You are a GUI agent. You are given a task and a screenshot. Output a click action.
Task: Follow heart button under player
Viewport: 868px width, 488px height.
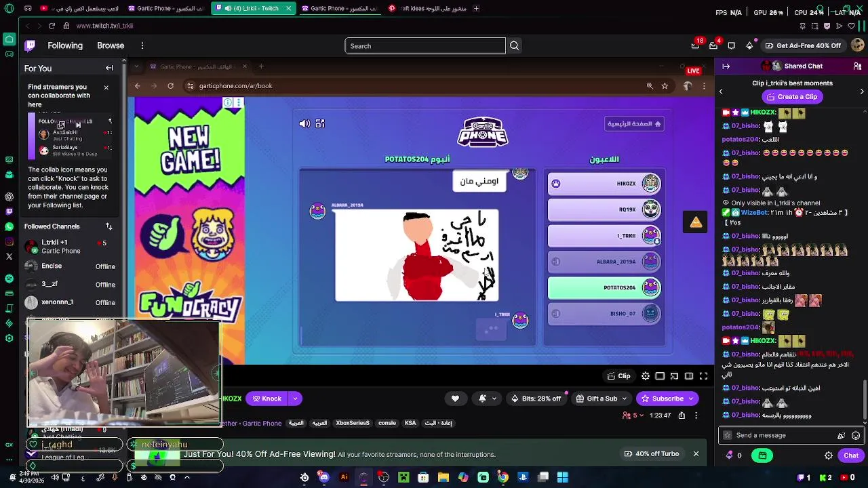coord(455,399)
